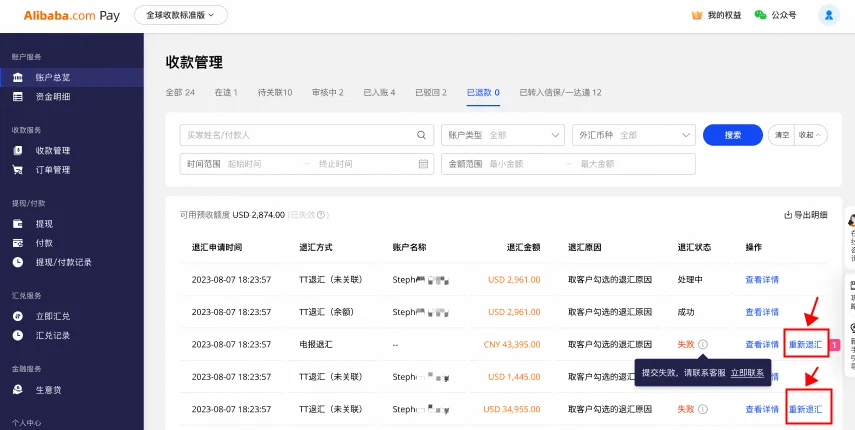Open the 账户类型 dropdown
The image size is (855, 430).
[x=502, y=135]
